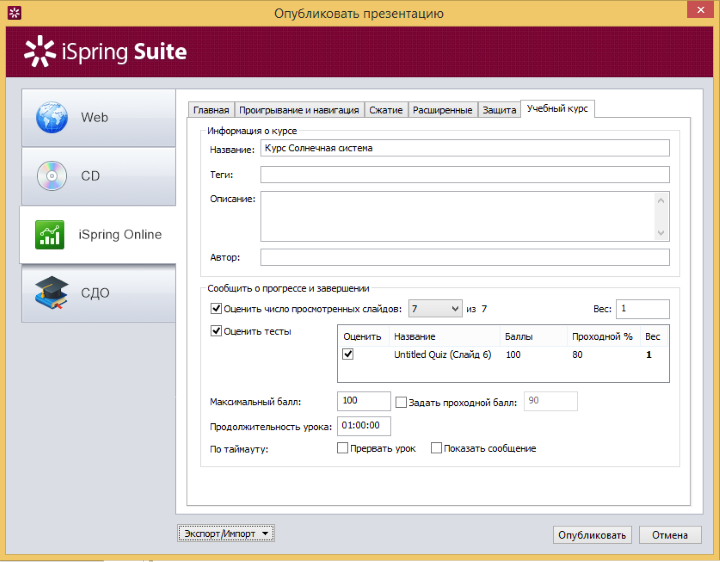The image size is (720, 562).
Task: Click the Отмена button
Action: pos(670,535)
